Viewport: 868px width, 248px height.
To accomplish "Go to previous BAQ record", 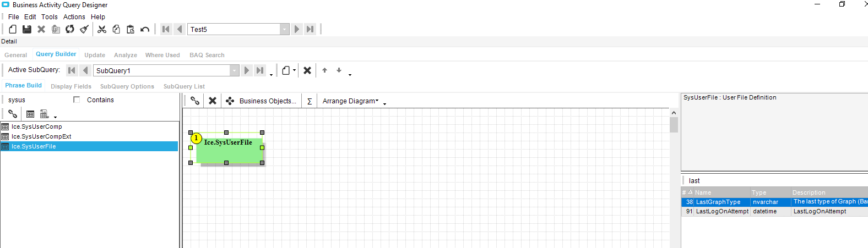I will pyautogui.click(x=180, y=29).
